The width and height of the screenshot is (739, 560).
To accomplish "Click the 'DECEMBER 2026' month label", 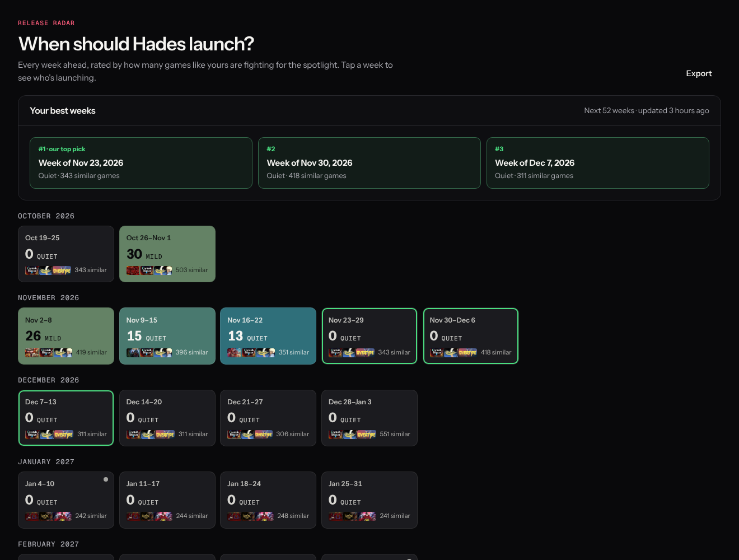I will click(49, 380).
